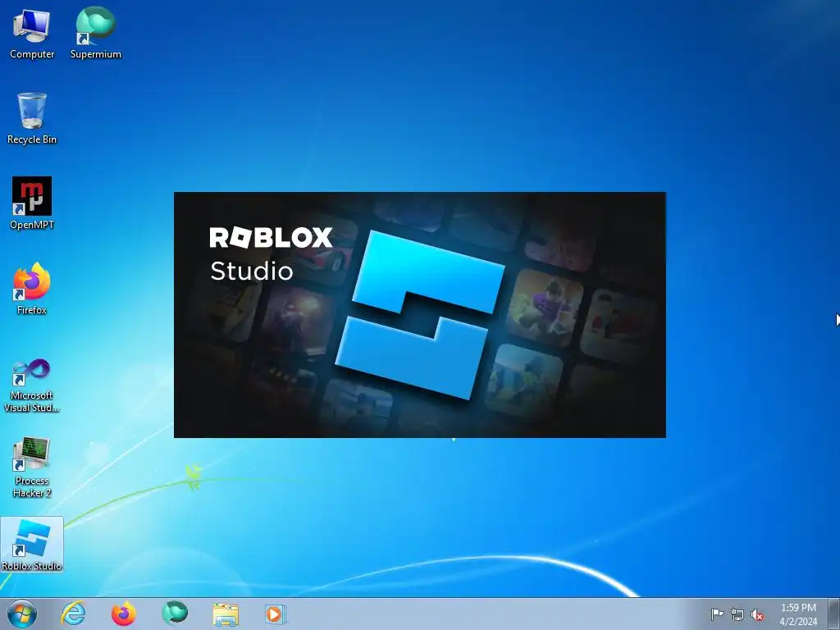Open the muted volume speaker tray icon

757,615
